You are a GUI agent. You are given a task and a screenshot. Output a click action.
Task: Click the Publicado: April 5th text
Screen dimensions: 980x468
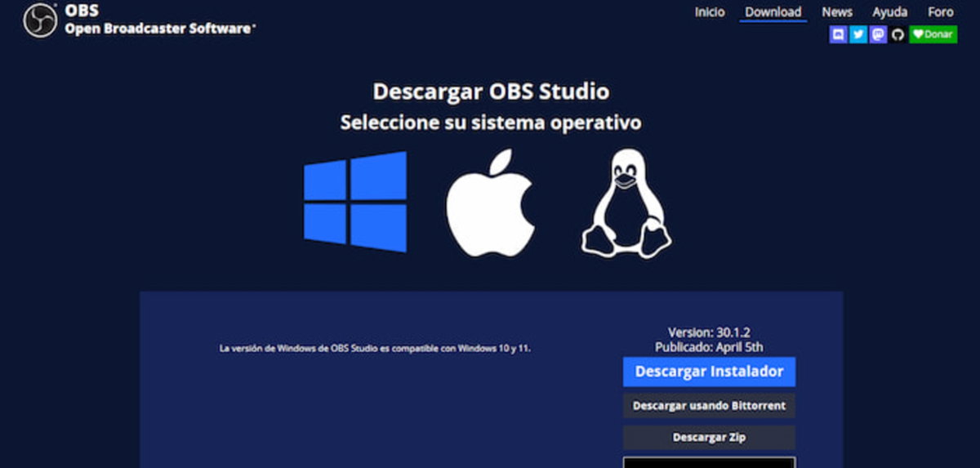[x=709, y=347]
